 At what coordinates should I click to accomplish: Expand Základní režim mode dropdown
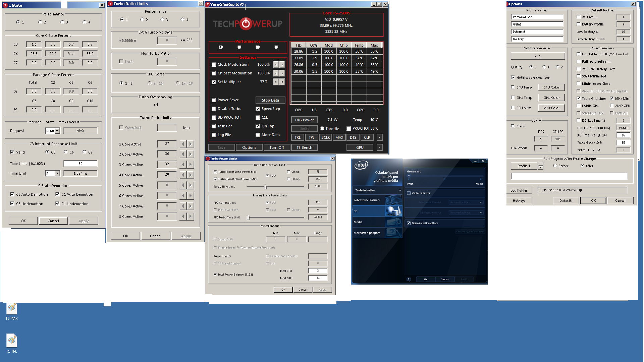click(x=400, y=190)
